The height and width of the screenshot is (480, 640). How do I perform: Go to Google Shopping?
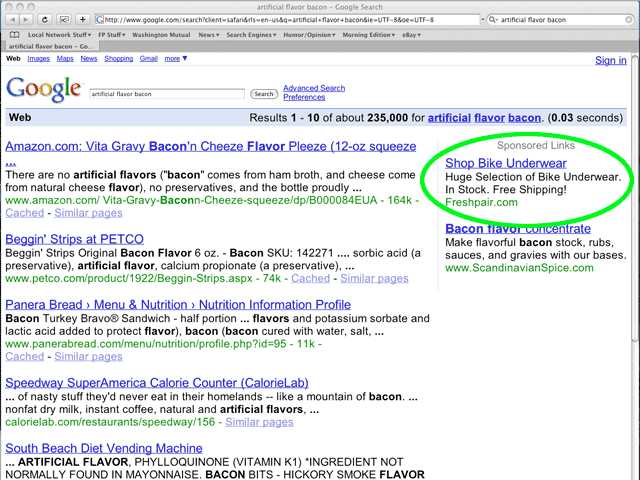tap(118, 58)
